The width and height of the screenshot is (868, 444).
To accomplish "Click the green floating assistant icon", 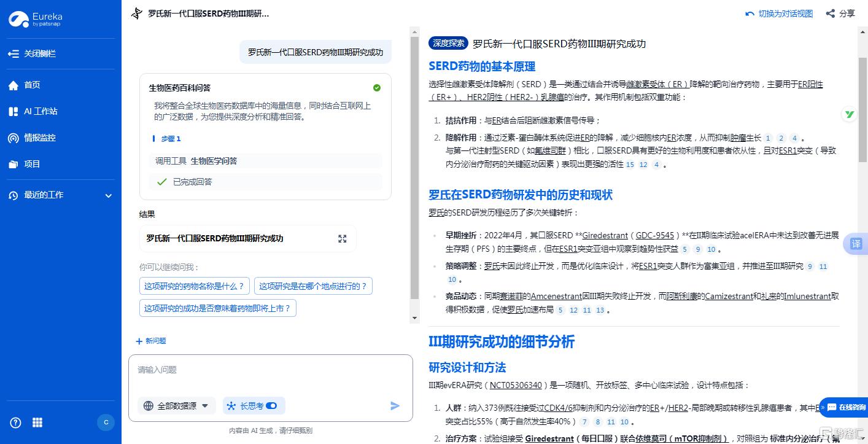I will click(849, 115).
